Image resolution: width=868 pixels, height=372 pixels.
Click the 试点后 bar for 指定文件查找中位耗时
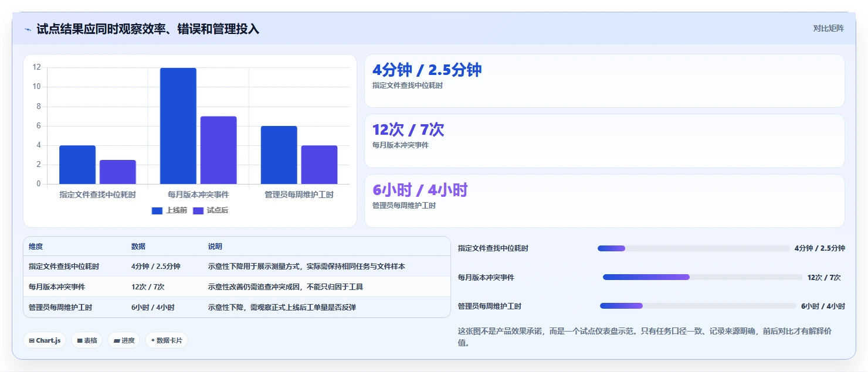click(x=118, y=172)
